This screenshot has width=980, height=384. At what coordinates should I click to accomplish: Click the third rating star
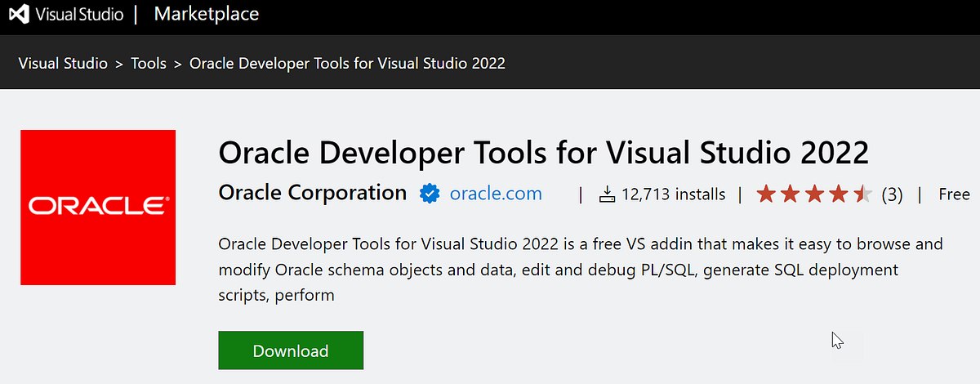[x=815, y=194]
